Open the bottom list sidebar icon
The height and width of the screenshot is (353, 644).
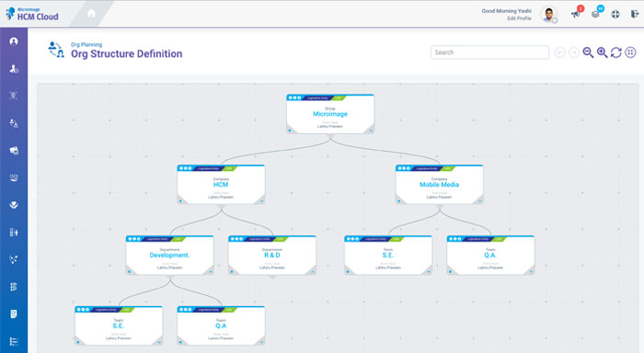[x=14, y=341]
